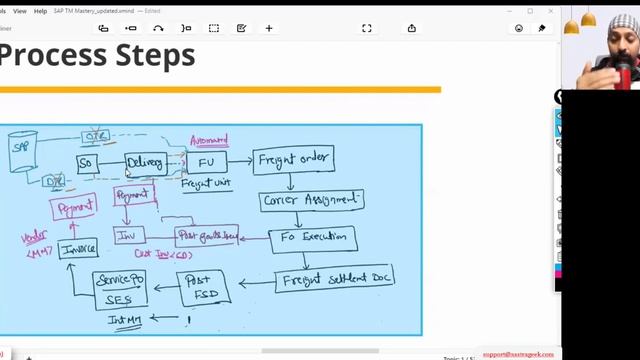Maximize the Xmind window
The image size is (640, 360).
[530, 11]
